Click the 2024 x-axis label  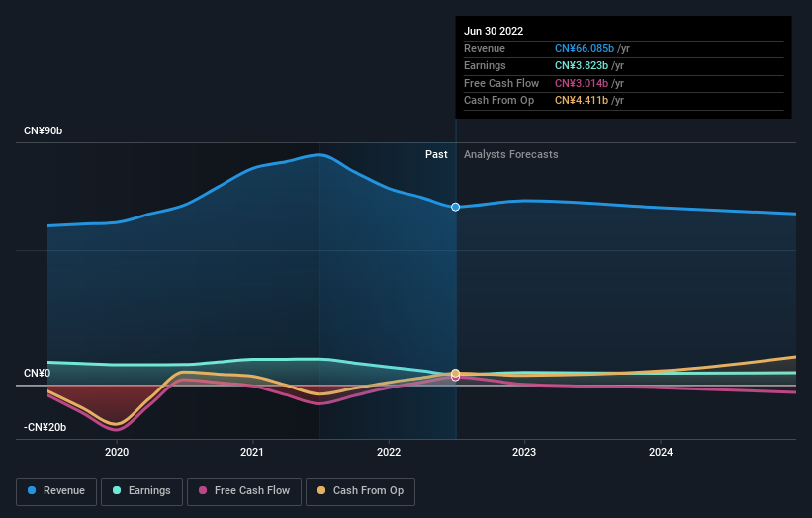point(661,453)
